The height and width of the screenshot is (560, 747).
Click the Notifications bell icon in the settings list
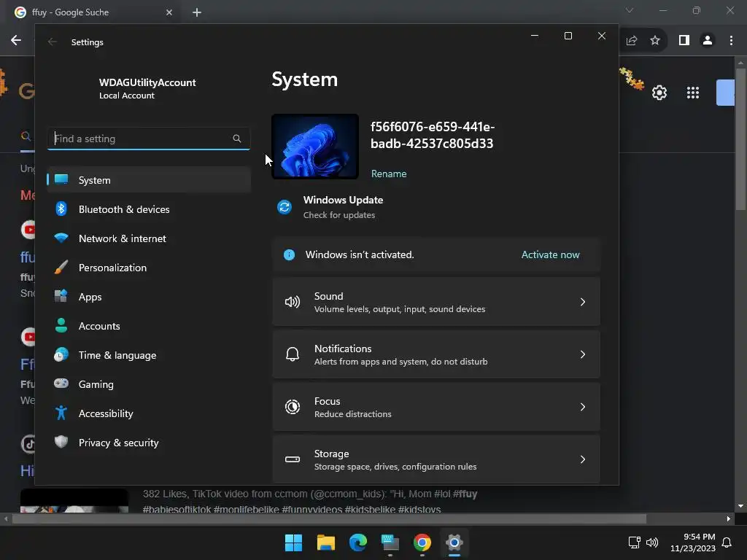[293, 354]
